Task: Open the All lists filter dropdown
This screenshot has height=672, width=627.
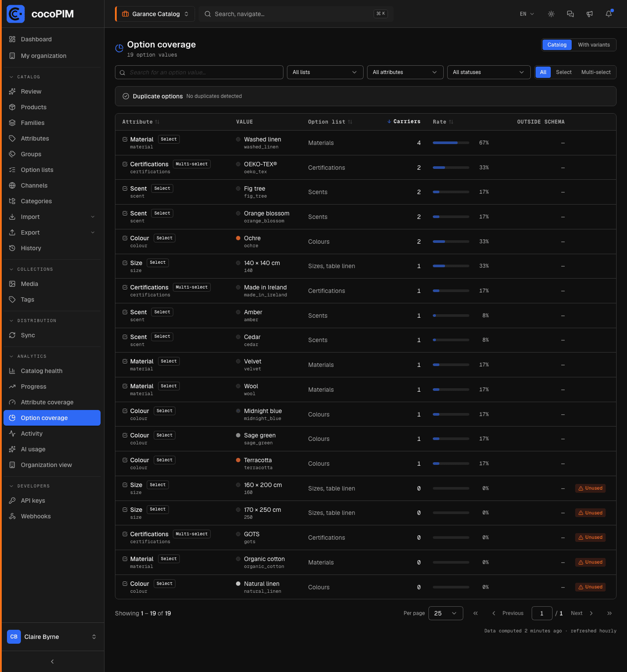Action: click(325, 72)
